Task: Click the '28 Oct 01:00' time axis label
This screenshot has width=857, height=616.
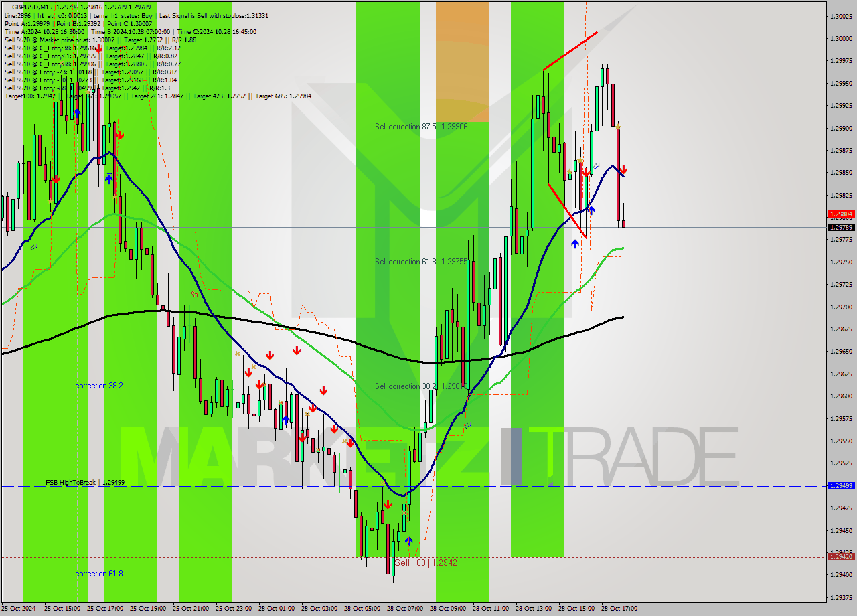Action: tap(277, 609)
